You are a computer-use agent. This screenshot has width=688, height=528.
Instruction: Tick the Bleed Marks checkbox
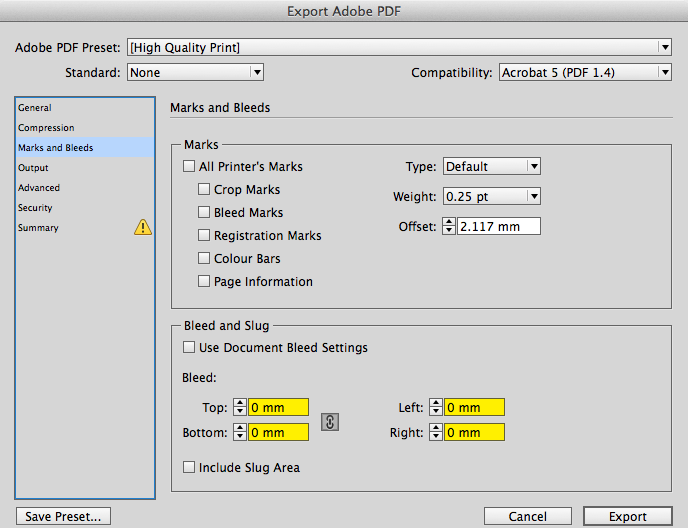204,212
